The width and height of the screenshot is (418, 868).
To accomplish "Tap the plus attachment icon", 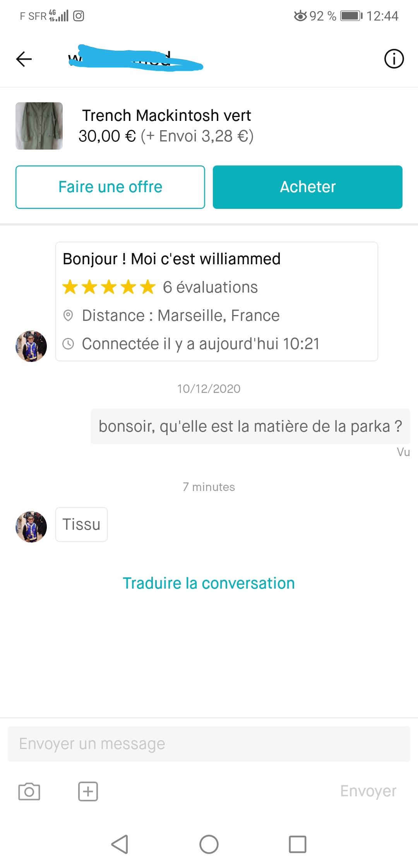I will [88, 791].
